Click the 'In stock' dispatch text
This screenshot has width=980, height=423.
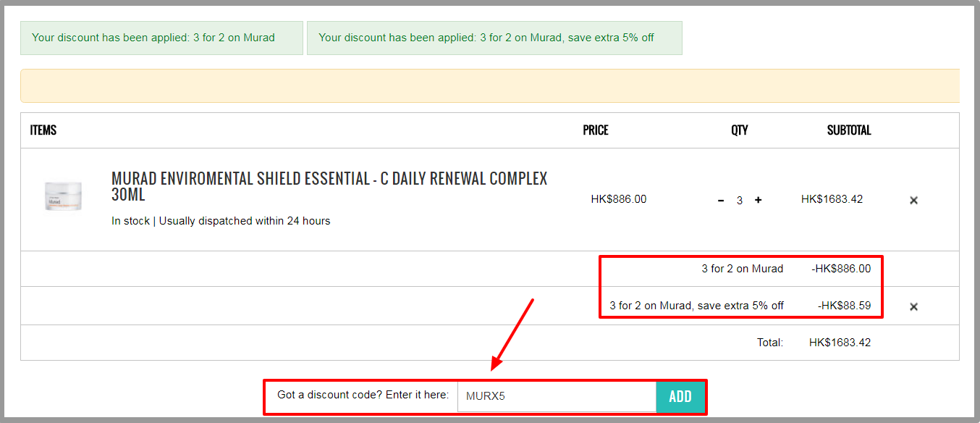tap(221, 221)
